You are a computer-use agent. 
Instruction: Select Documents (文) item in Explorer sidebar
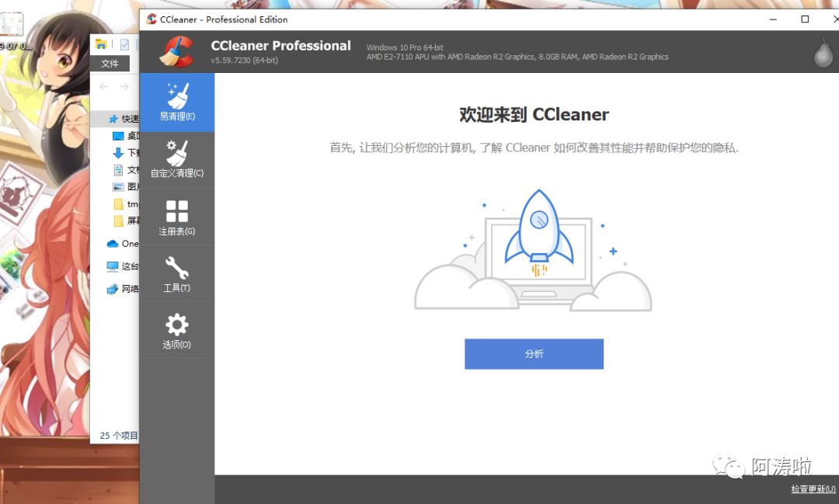click(x=126, y=170)
